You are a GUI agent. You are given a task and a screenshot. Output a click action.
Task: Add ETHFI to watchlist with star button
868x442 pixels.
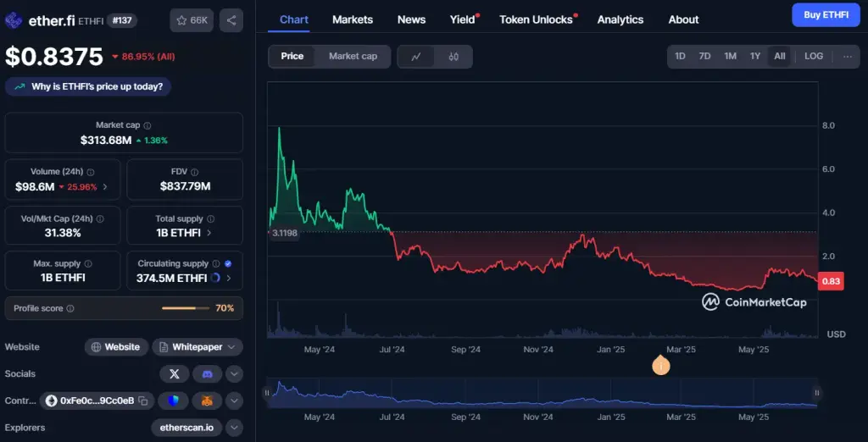[192, 20]
